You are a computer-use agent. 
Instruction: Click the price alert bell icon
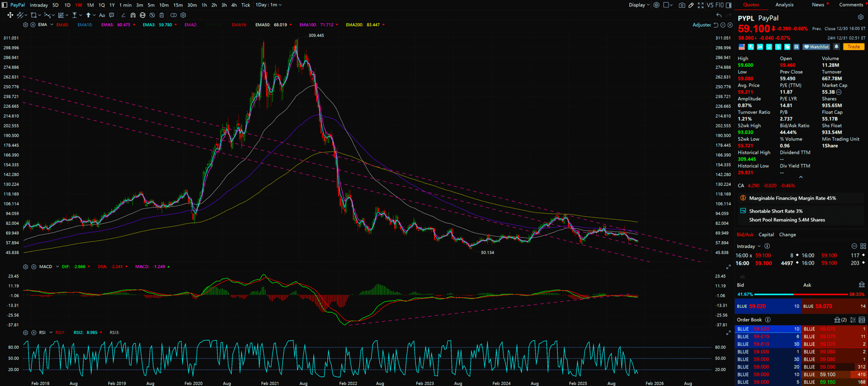[837, 47]
